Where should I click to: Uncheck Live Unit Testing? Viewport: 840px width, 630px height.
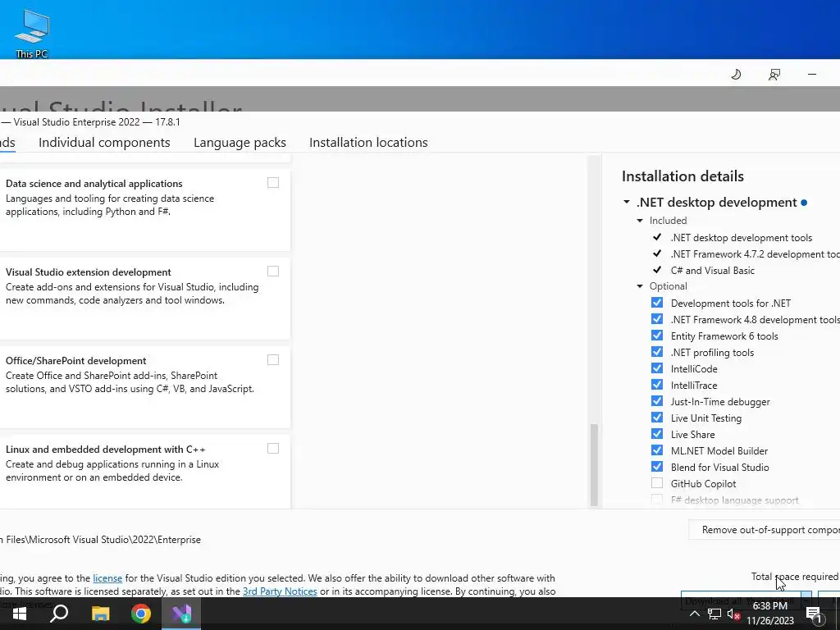[x=657, y=418]
